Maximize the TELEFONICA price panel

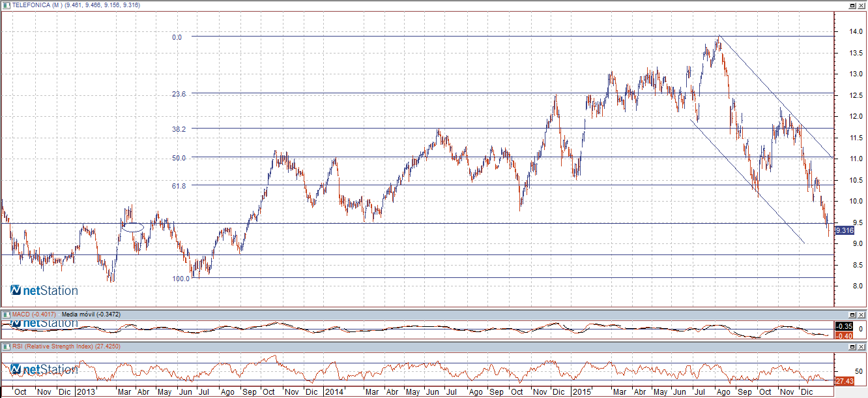(x=852, y=5)
